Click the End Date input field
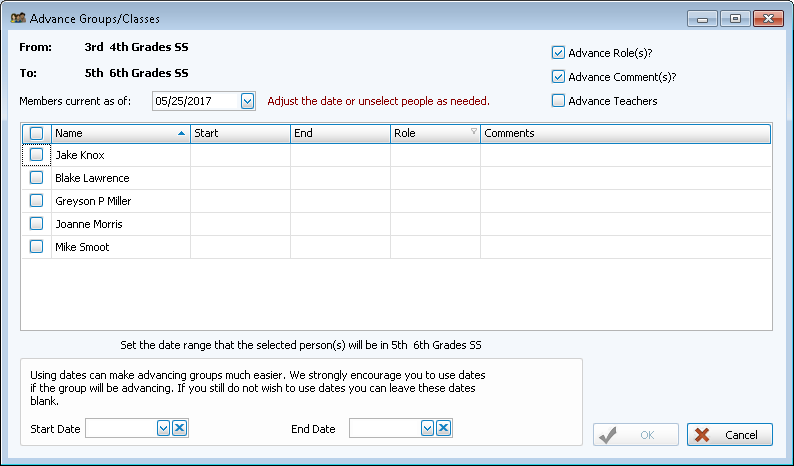Image resolution: width=794 pixels, height=466 pixels. tap(385, 428)
